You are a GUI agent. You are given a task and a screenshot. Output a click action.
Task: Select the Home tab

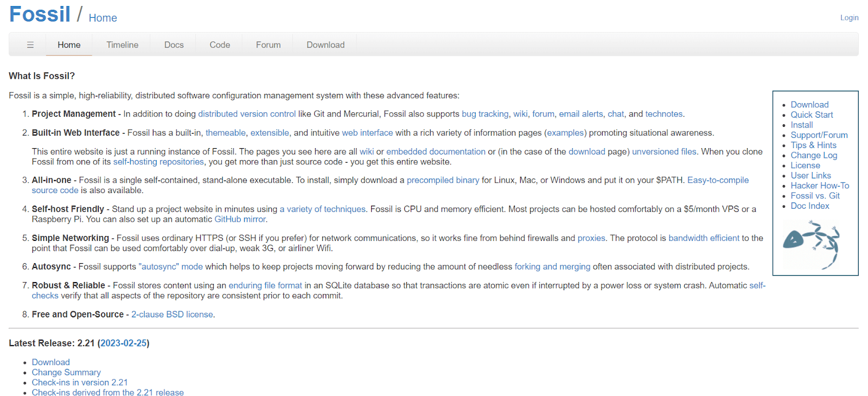(69, 45)
